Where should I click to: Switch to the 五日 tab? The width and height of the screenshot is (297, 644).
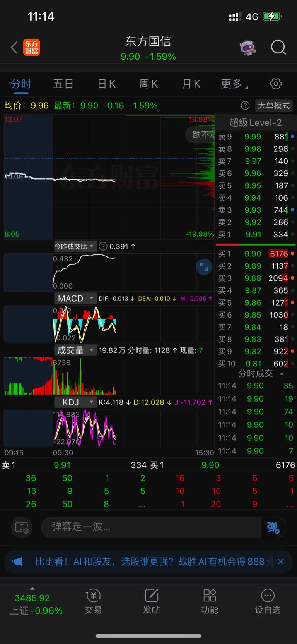tap(63, 84)
